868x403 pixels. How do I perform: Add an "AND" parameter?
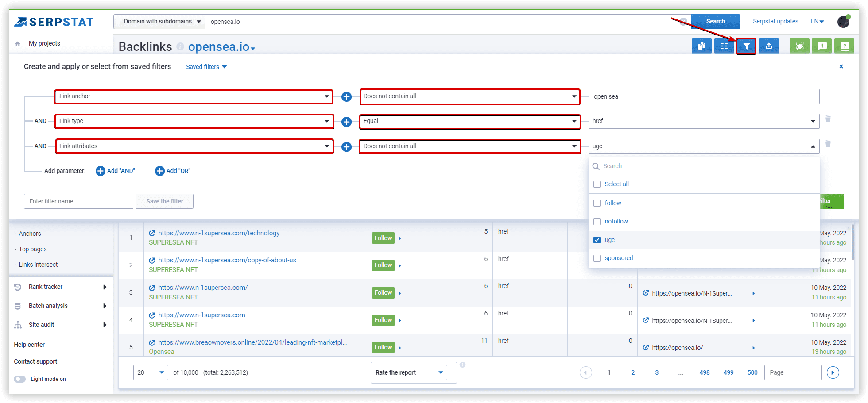pos(116,171)
